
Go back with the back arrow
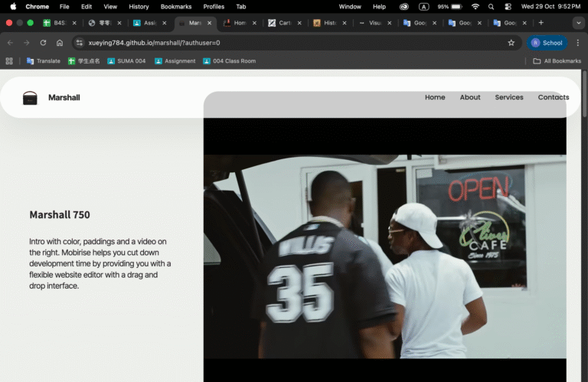click(x=10, y=43)
